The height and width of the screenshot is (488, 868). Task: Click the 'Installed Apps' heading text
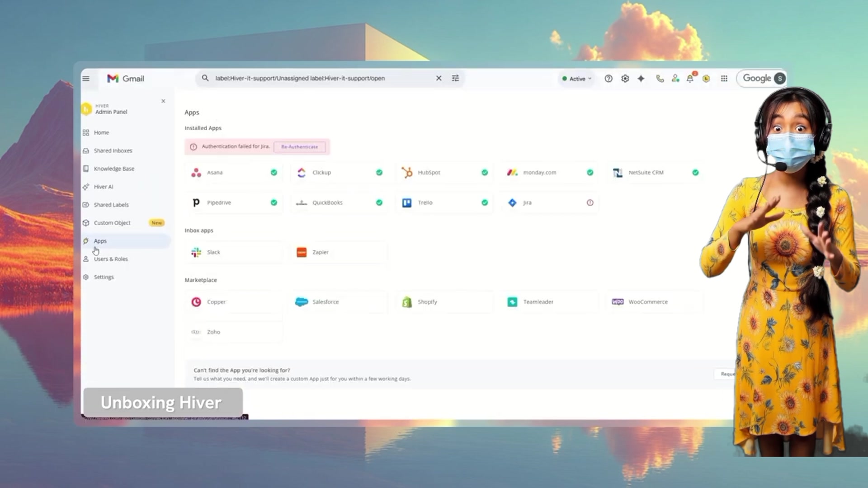click(203, 128)
